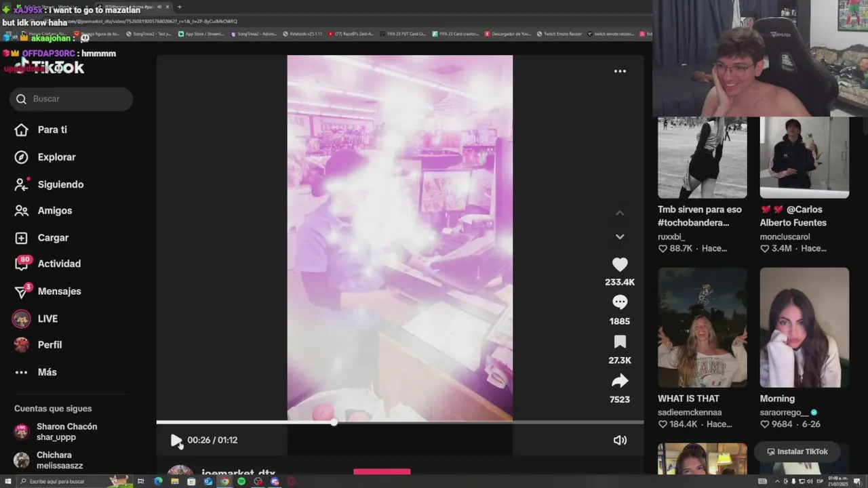868x488 pixels.
Task: Open the Windows Start menu
Action: tap(7, 481)
